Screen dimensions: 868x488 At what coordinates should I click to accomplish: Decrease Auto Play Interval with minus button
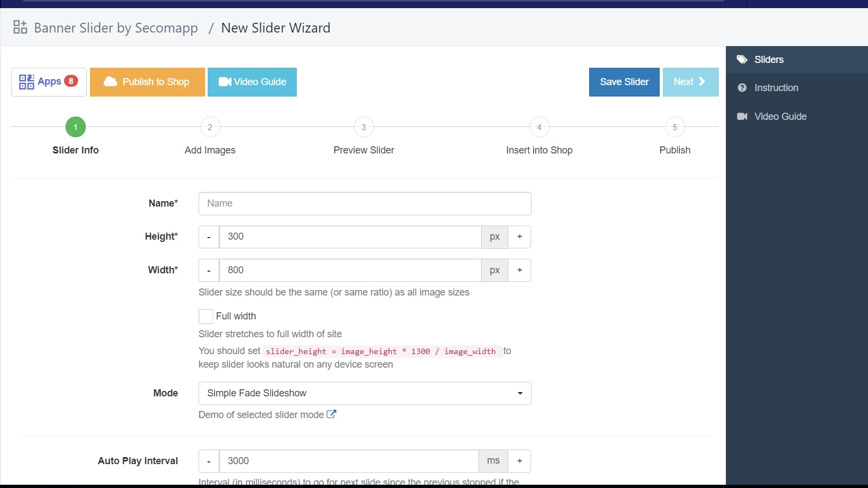point(208,460)
